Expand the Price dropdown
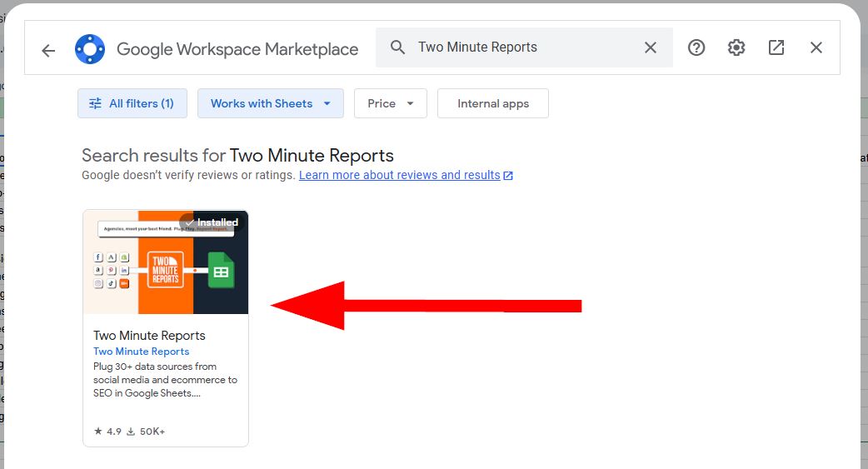Screen dimensions: 868x469 click(x=391, y=103)
